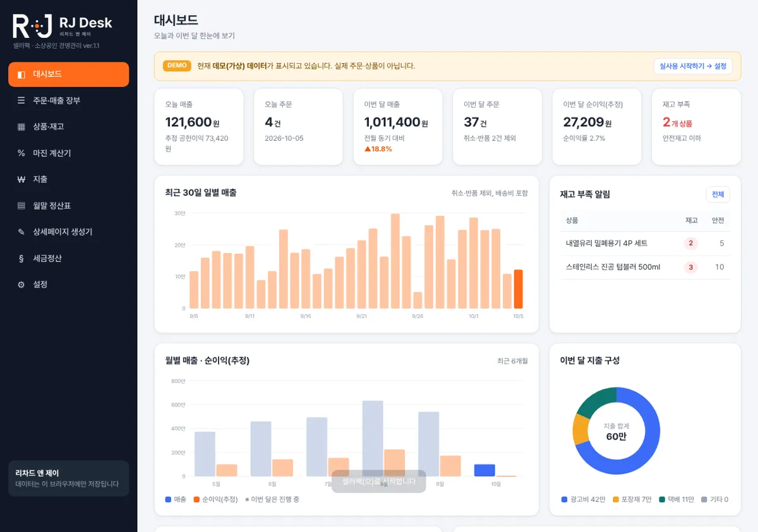Click the orange DEMO badge
758x532 pixels.
tap(177, 66)
